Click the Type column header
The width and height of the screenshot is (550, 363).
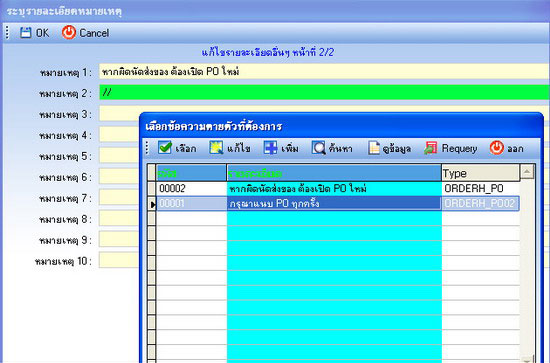pyautogui.click(x=480, y=173)
